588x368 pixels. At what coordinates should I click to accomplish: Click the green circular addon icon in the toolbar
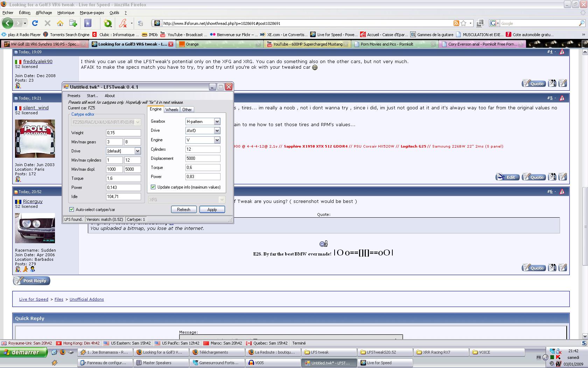(108, 23)
